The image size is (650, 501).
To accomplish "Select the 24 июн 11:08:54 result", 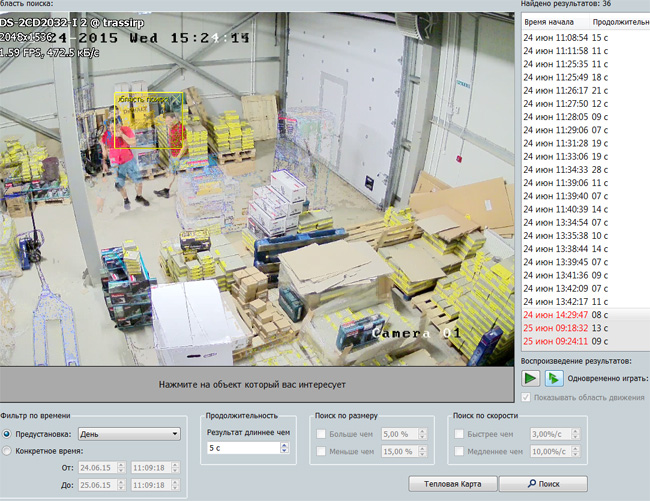I will [557, 36].
